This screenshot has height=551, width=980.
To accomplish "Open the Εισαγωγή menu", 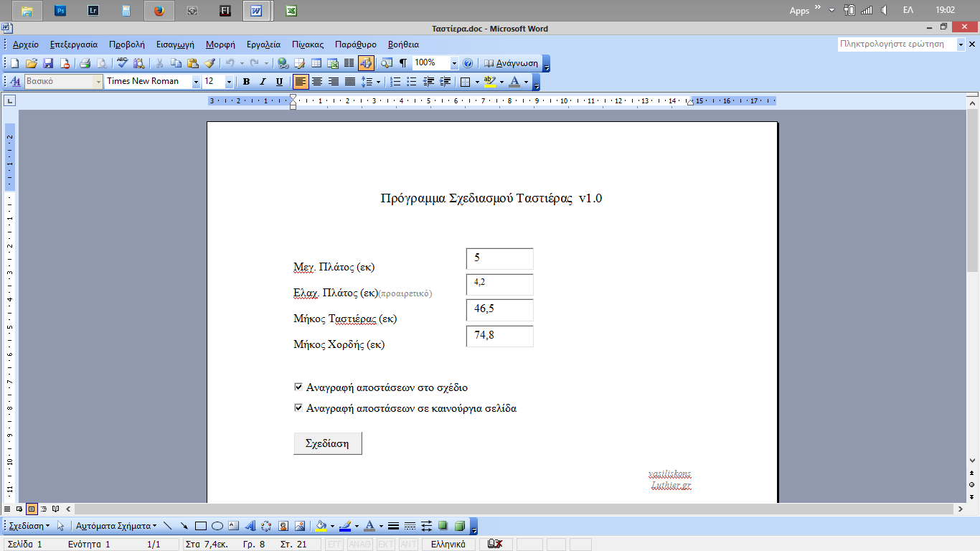I will [x=175, y=44].
